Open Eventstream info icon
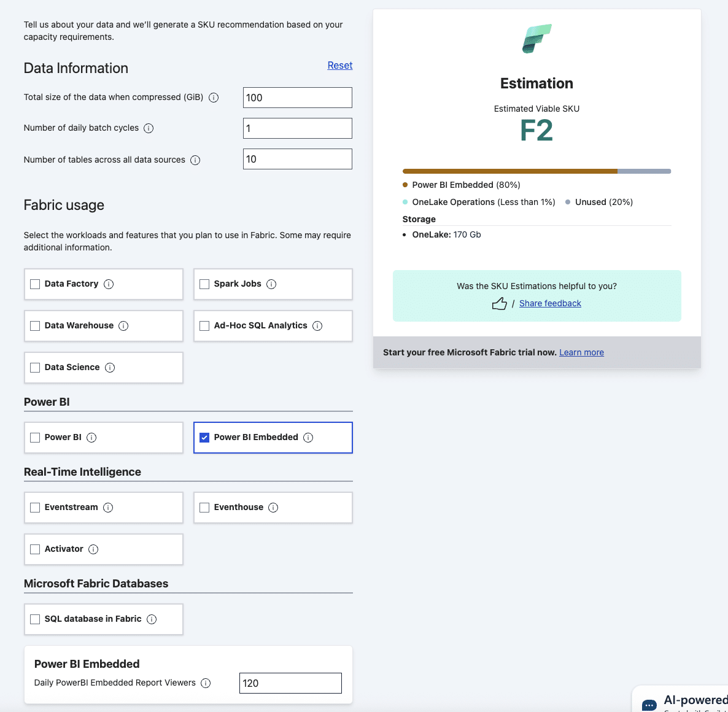Image resolution: width=728 pixels, height=712 pixels. (108, 508)
